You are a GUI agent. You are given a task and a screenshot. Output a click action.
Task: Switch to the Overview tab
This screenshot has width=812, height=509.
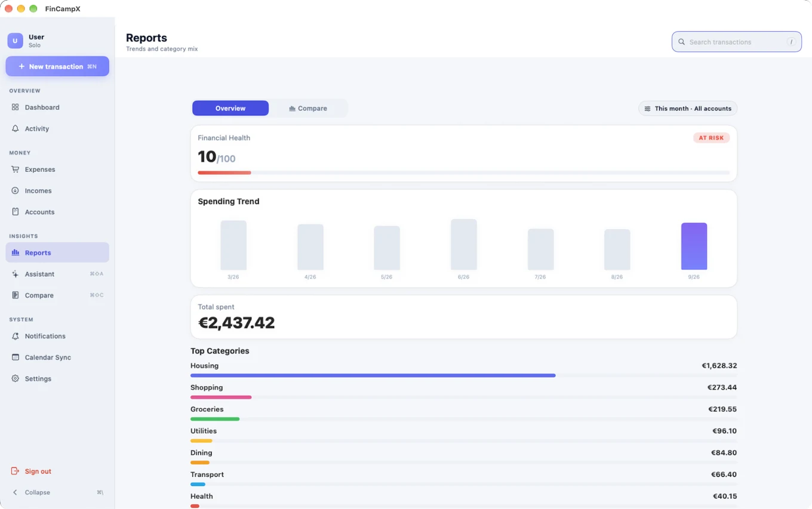(x=230, y=108)
